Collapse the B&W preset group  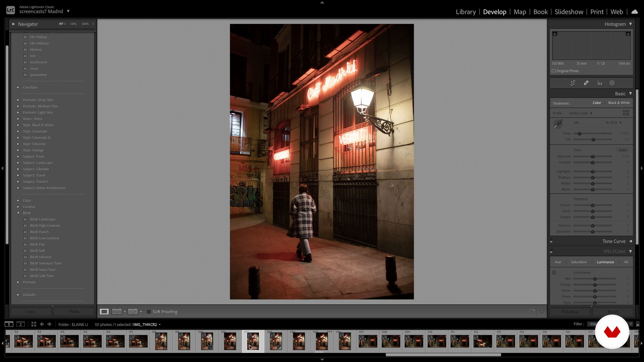18,213
